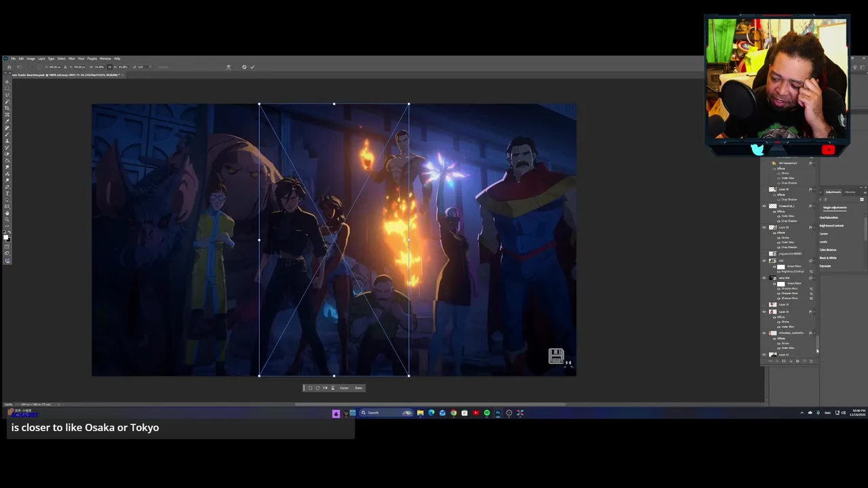Select the Adjustments panel tab
The height and width of the screenshot is (488, 868).
(x=833, y=192)
